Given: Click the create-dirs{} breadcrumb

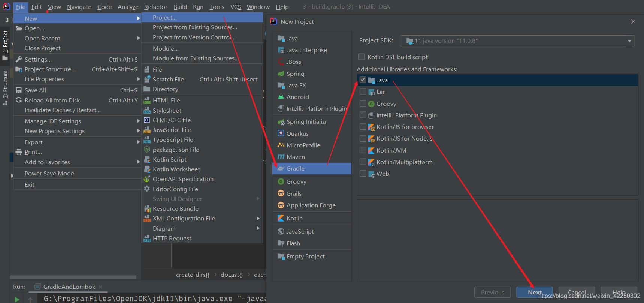Looking at the screenshot, I should pos(193,274).
